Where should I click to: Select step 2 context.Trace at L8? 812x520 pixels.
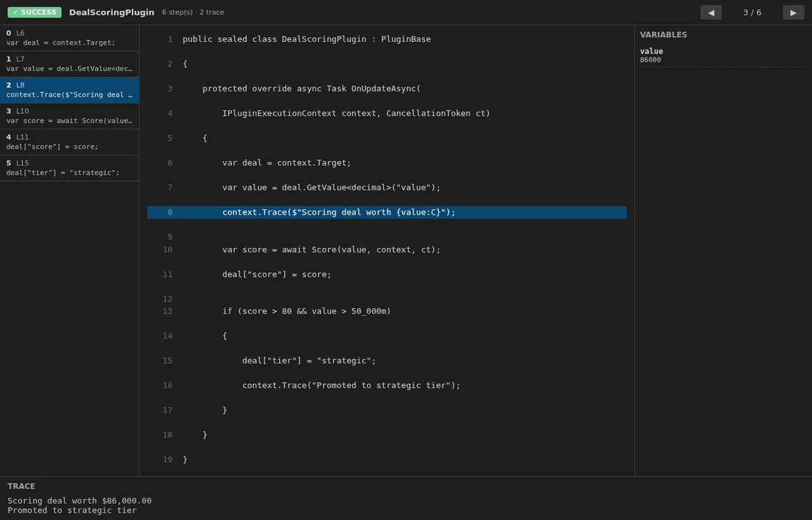coord(70,90)
